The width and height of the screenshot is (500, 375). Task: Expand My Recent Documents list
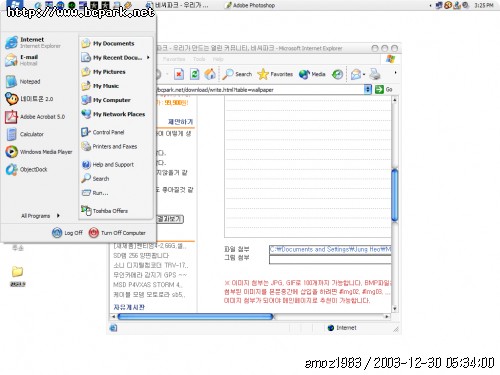click(115, 58)
